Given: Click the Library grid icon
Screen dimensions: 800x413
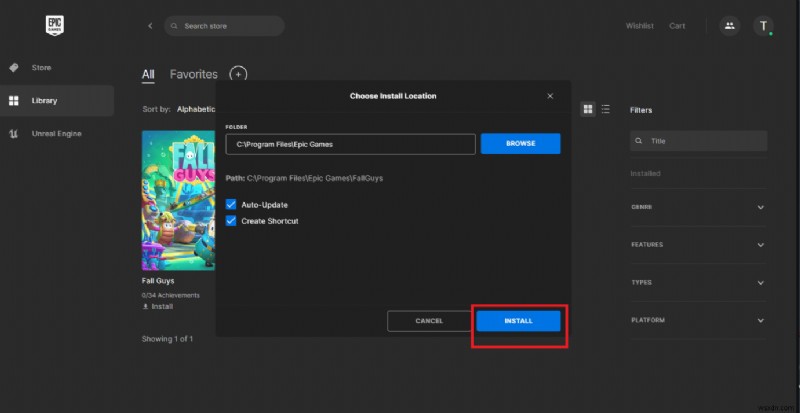Looking at the screenshot, I should [x=14, y=101].
